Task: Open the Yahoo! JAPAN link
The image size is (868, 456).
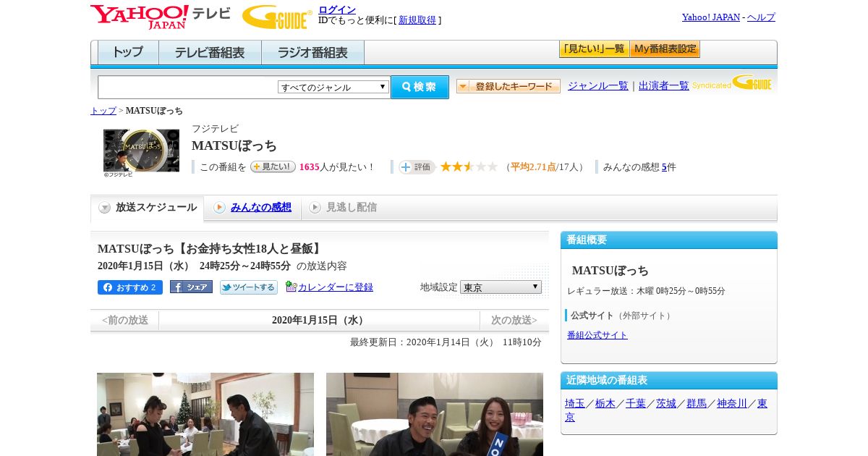Action: click(711, 17)
